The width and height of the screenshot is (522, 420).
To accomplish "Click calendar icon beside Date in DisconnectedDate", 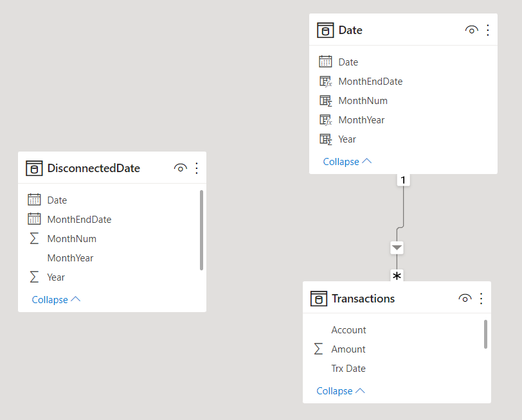I will [x=34, y=200].
